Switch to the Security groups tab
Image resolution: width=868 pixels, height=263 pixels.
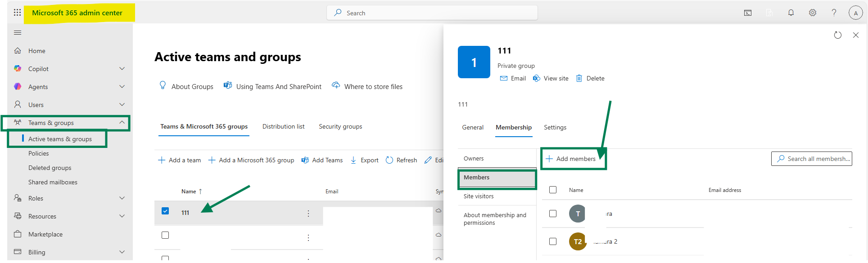[340, 127]
